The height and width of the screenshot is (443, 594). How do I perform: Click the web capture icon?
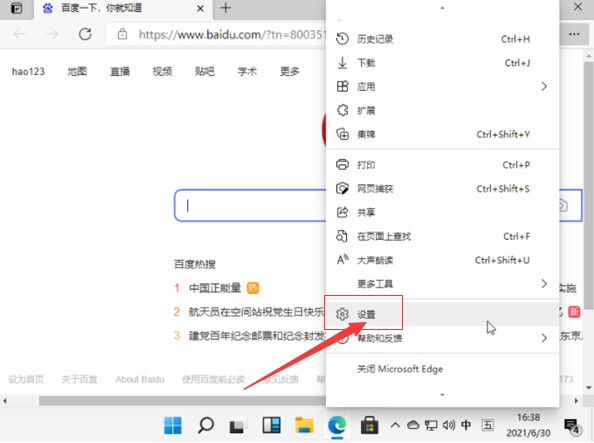(342, 189)
